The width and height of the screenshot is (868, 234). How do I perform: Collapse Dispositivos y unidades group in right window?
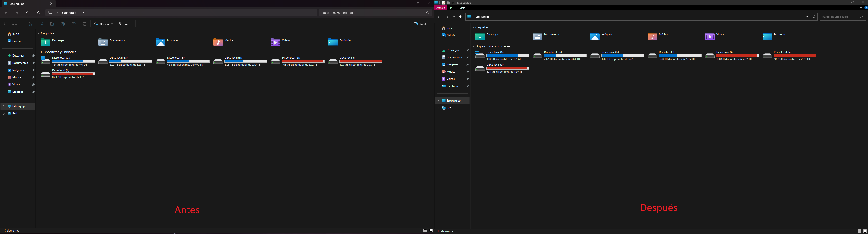point(473,47)
